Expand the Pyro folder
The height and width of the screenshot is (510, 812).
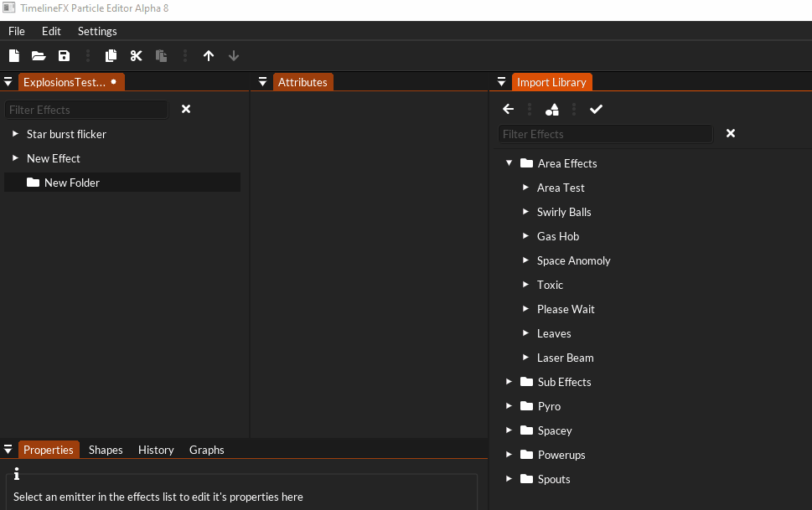point(509,406)
